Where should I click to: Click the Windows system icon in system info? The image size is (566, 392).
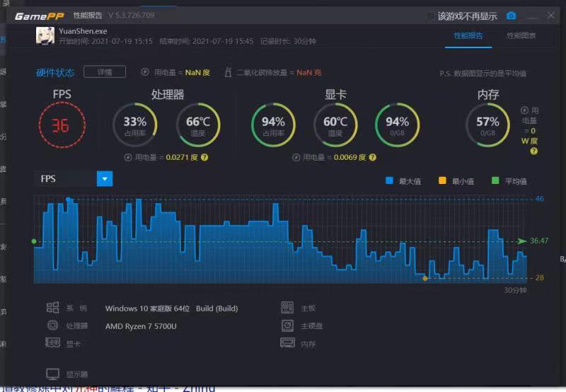pyautogui.click(x=52, y=308)
